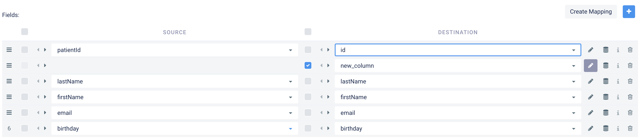Click trash icon on the email row
The image size is (644, 138).
pos(630,113)
